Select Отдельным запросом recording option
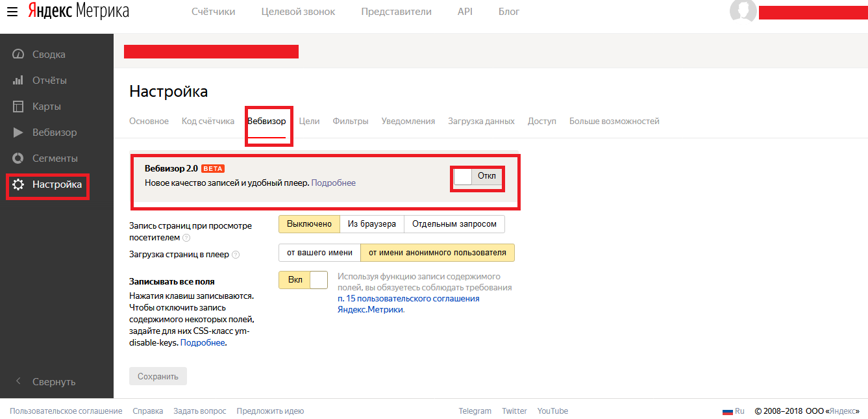 (x=454, y=224)
